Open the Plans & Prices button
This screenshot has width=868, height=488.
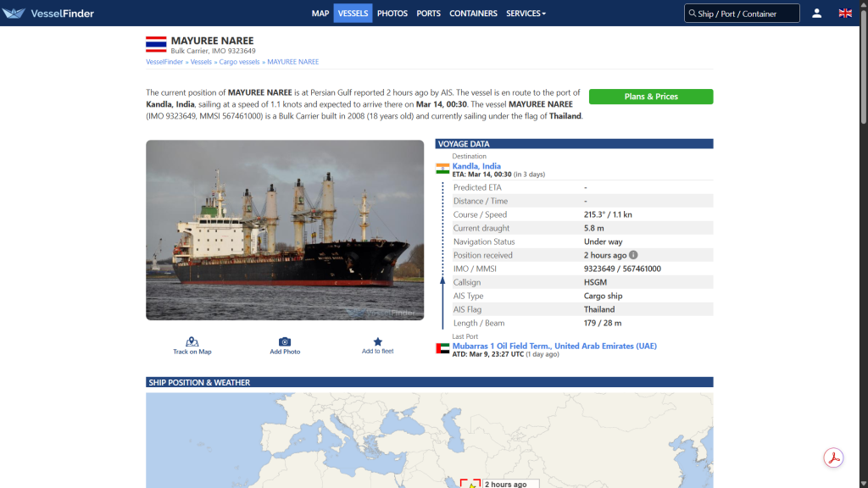tap(650, 97)
